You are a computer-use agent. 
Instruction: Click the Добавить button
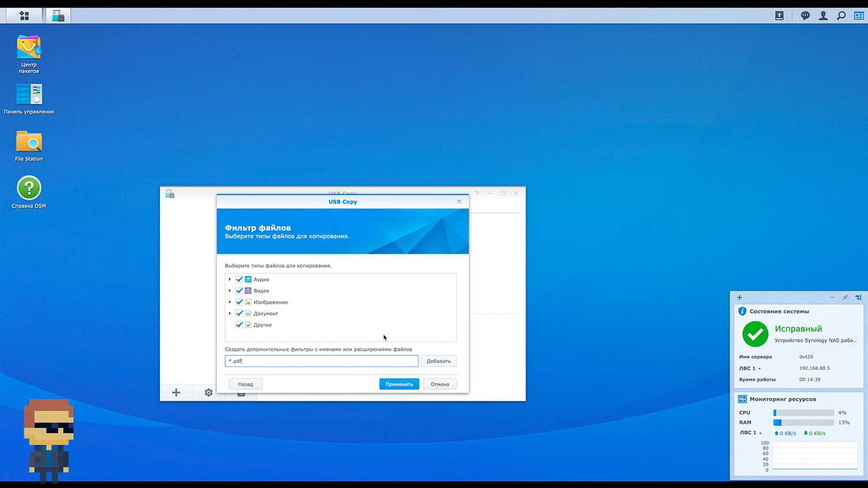[x=438, y=361]
